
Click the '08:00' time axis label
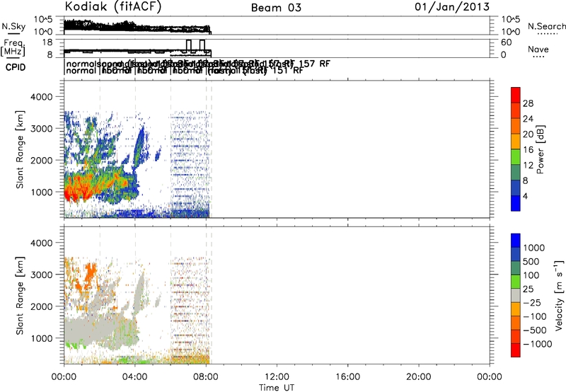tap(206, 377)
